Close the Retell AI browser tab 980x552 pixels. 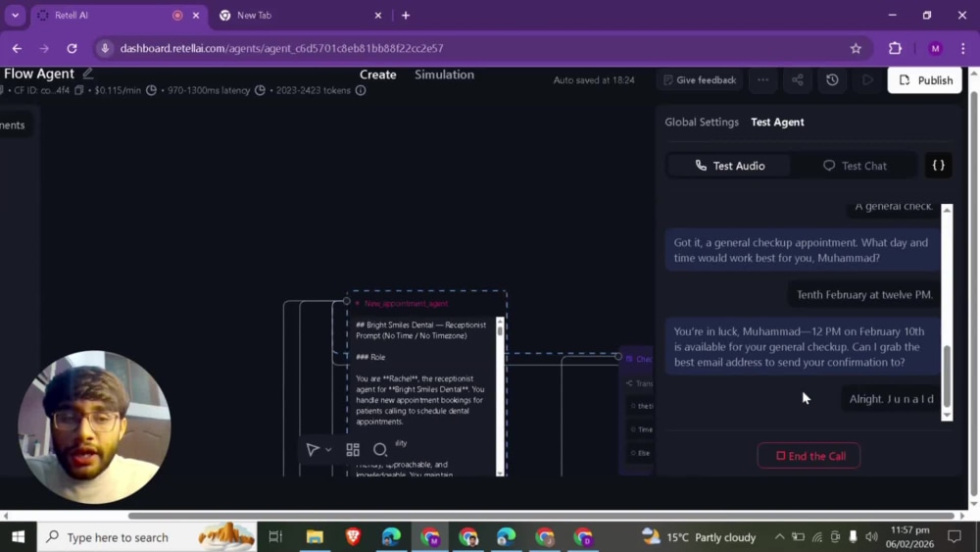pyautogui.click(x=196, y=15)
